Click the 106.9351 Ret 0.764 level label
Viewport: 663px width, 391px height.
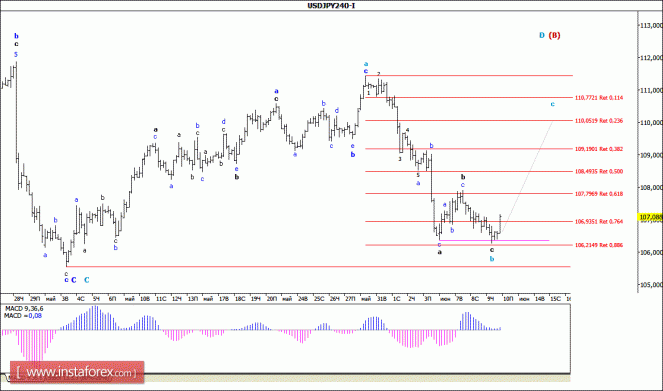click(x=599, y=221)
